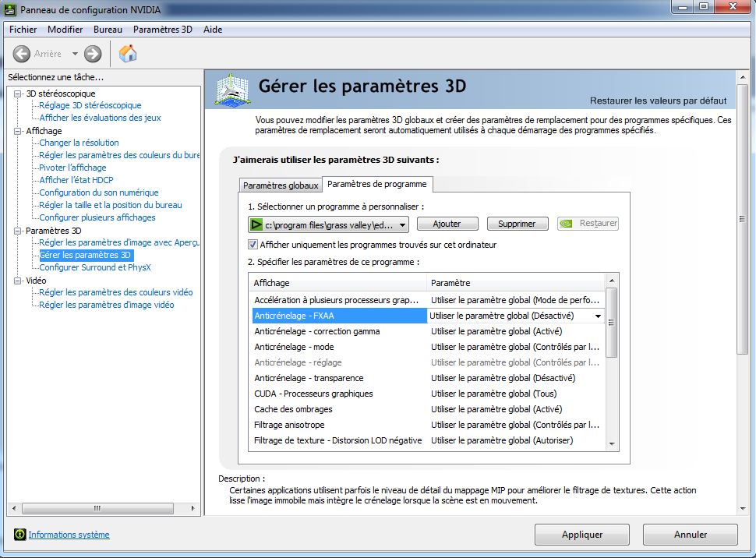Switch to Paramètres globaux tab
Viewport: 756px width, 558px height.
281,185
